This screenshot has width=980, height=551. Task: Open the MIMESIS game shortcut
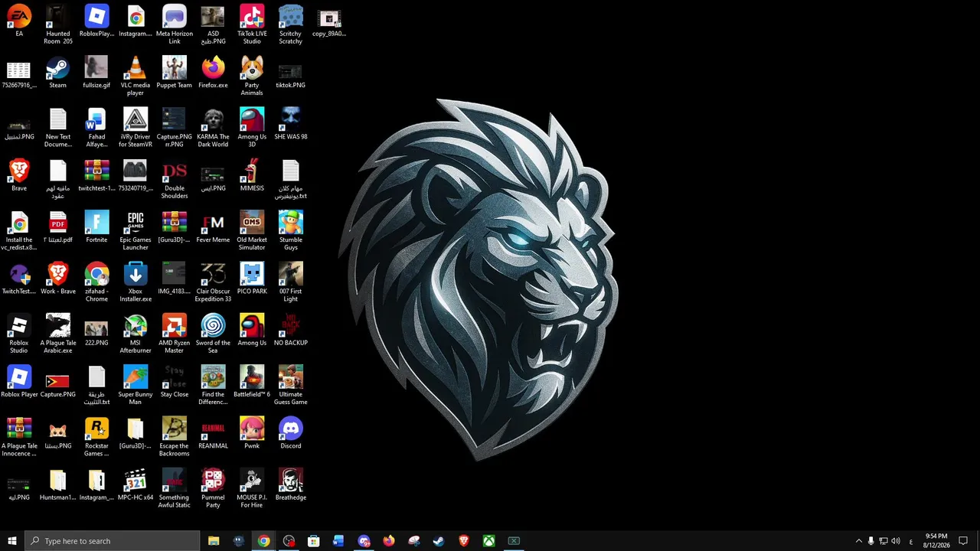(252, 174)
